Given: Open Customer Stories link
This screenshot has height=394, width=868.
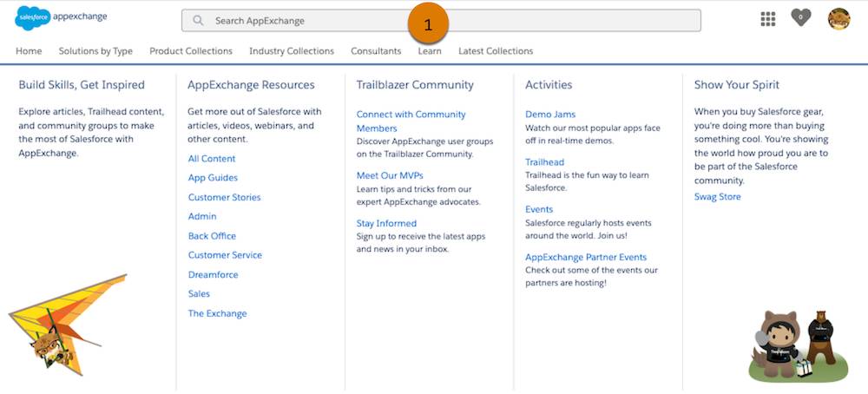Looking at the screenshot, I should tap(224, 197).
